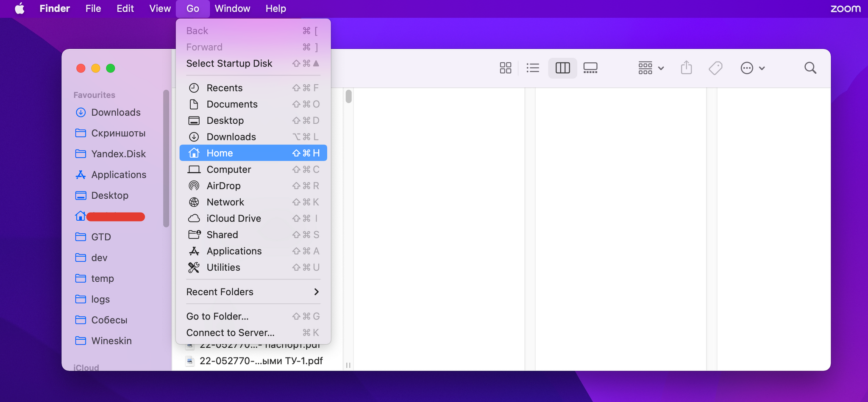
Task: Minimize Finder window with yellow button
Action: pyautogui.click(x=96, y=68)
